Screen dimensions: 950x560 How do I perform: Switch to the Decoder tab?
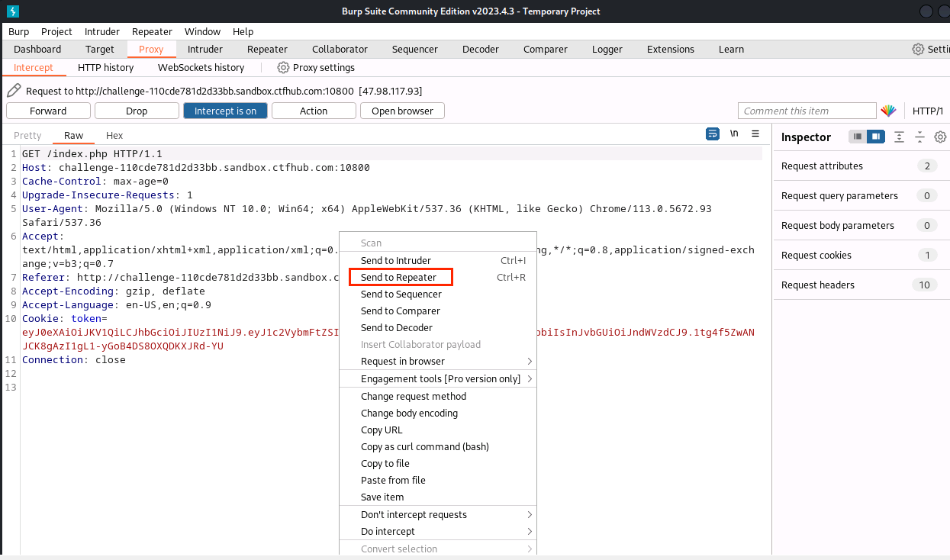[x=480, y=49]
